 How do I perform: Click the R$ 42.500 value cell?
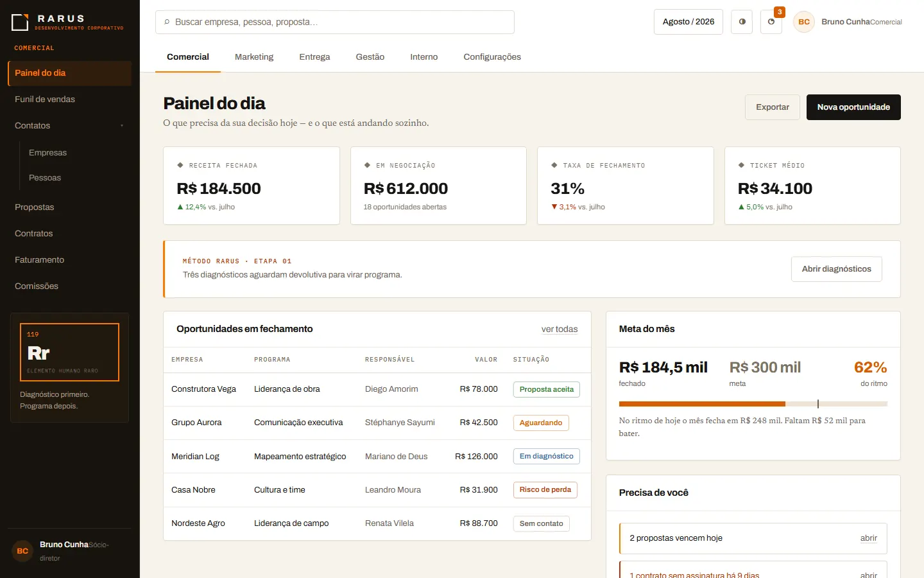[479, 423]
